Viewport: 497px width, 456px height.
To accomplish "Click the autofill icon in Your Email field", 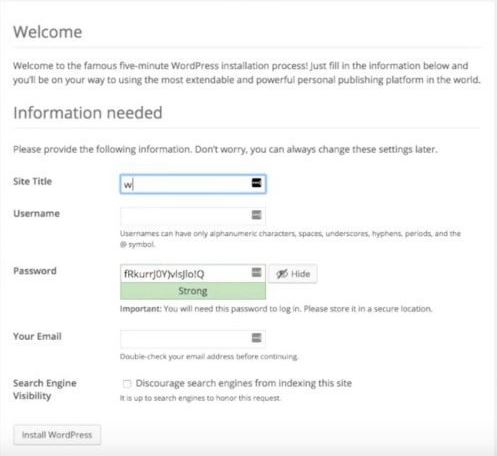I will pos(256,338).
